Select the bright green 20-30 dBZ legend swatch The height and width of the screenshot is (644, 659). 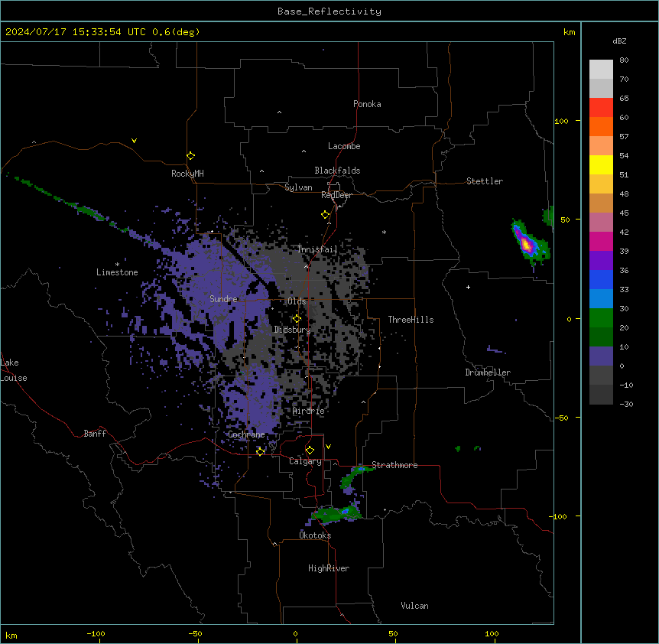pyautogui.click(x=601, y=318)
